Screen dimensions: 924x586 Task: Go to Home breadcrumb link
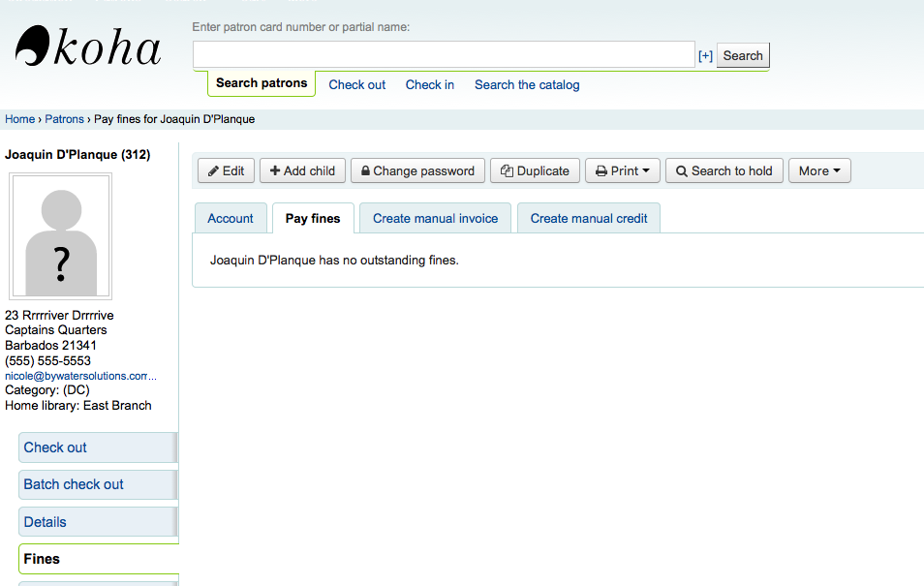click(19, 119)
